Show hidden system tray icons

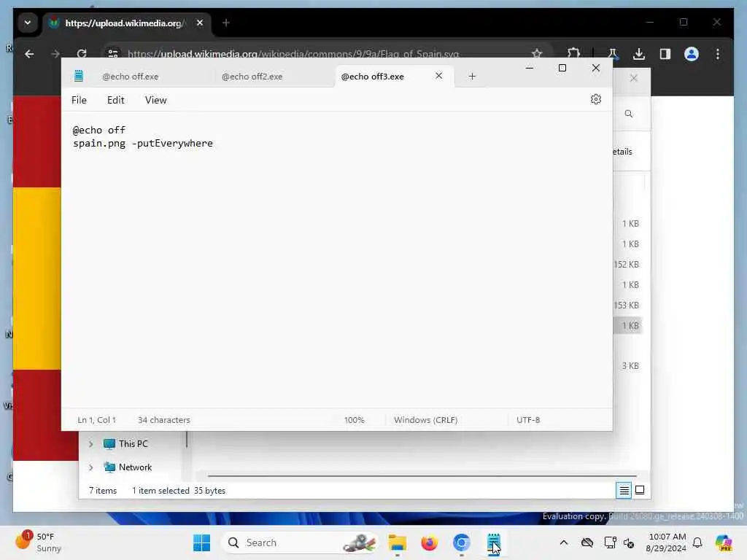click(x=564, y=542)
